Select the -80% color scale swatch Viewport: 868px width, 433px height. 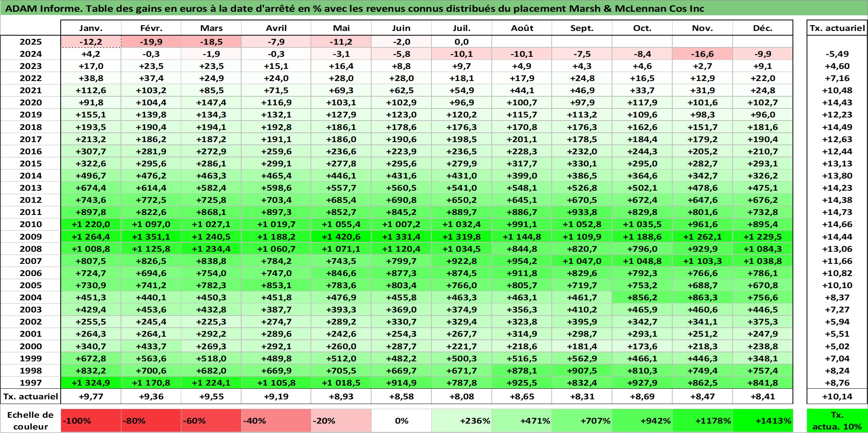[x=151, y=420]
